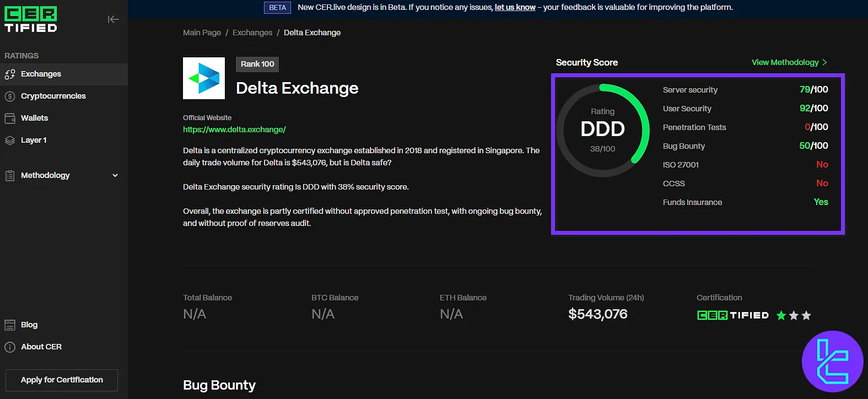The height and width of the screenshot is (399, 868).
Task: Click the ISO 27001 row label
Action: [681, 165]
